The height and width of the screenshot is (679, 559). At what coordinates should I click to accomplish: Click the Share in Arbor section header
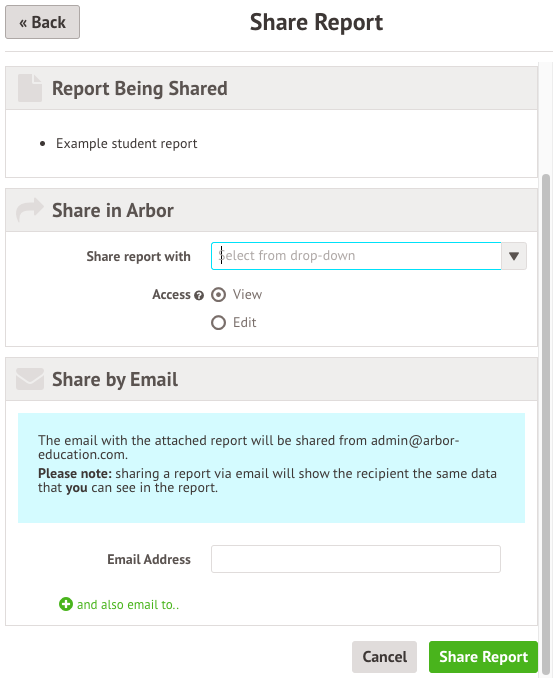[271, 210]
